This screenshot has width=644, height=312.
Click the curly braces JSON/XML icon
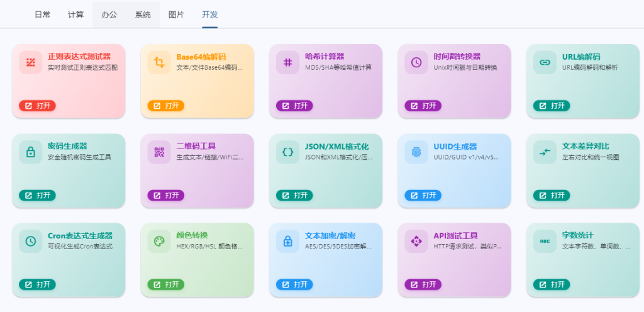[288, 152]
